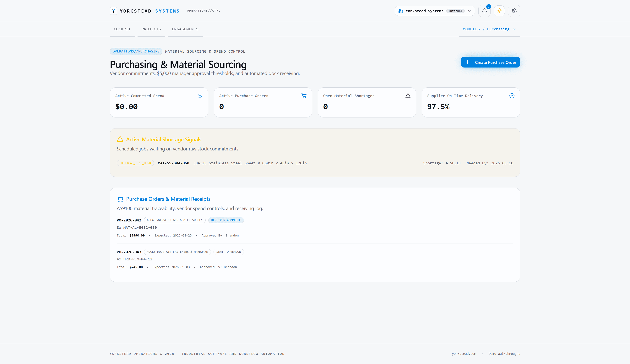Open the yorkstead.com footer link

click(x=464, y=354)
